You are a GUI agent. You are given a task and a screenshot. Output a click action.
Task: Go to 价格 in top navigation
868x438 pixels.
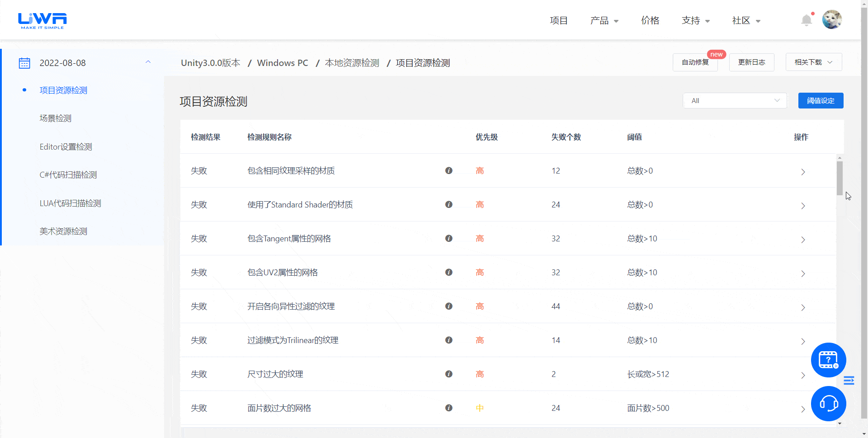[650, 20]
